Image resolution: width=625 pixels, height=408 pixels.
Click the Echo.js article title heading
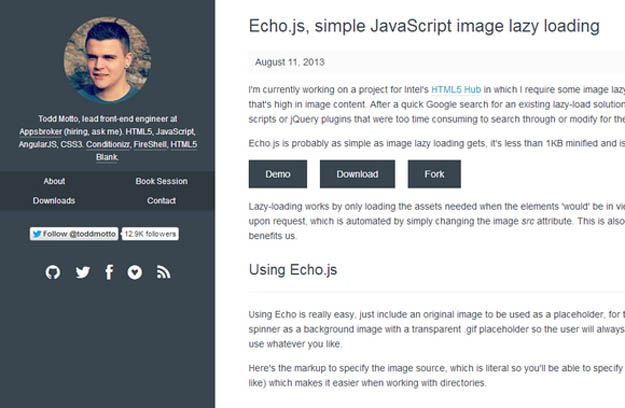423,26
